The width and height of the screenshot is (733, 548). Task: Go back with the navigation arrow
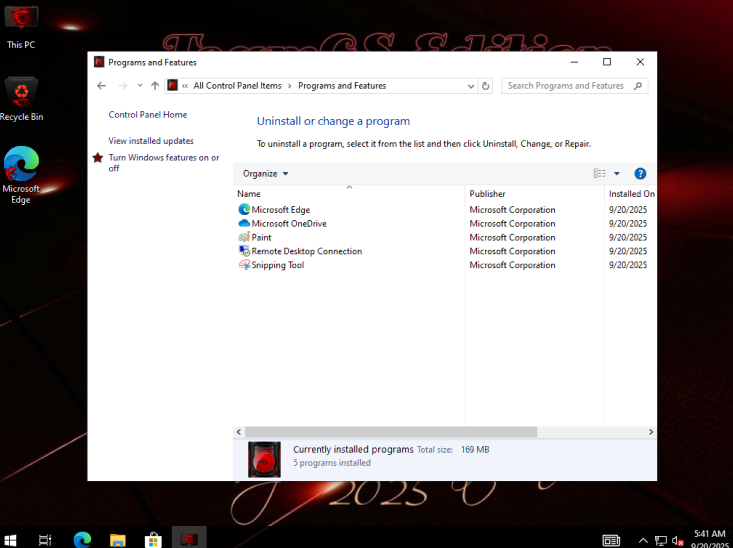(x=101, y=86)
